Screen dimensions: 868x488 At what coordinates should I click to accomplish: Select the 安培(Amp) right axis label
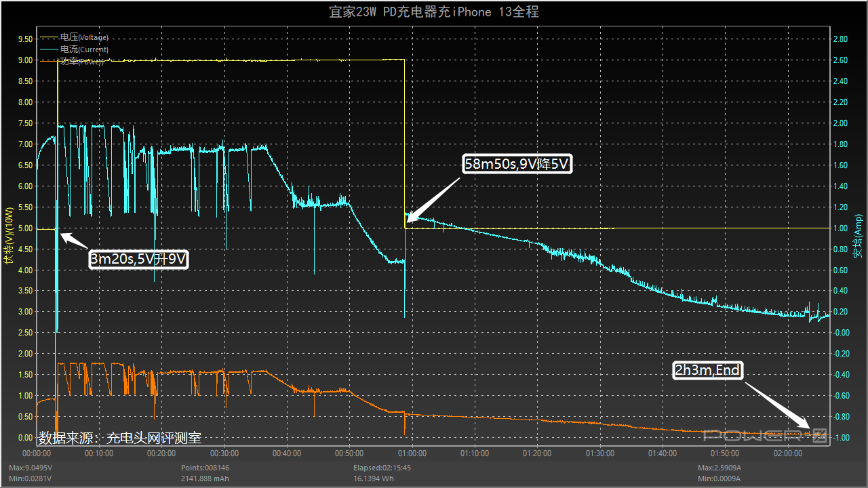(859, 237)
